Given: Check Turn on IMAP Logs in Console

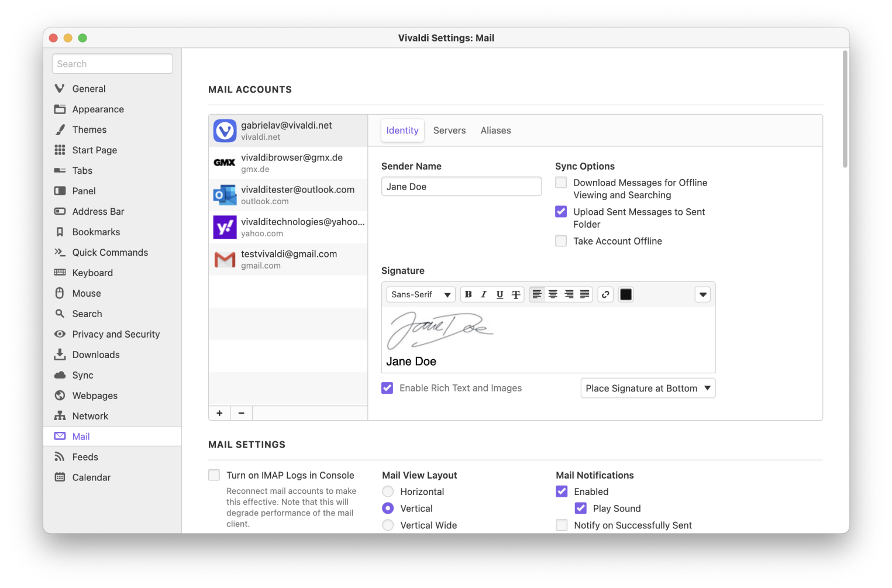Looking at the screenshot, I should (x=214, y=475).
